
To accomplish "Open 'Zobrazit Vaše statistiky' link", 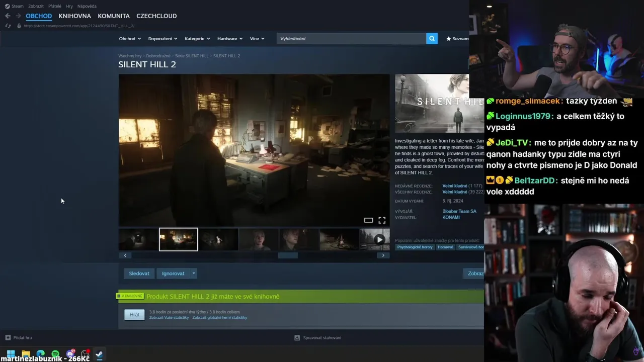I will [169, 318].
